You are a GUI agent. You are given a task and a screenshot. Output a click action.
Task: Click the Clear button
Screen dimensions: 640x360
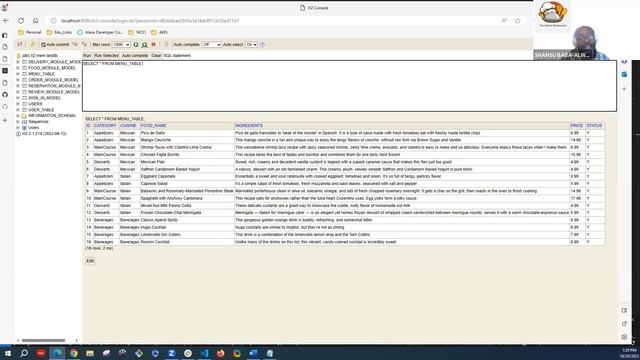[156, 56]
